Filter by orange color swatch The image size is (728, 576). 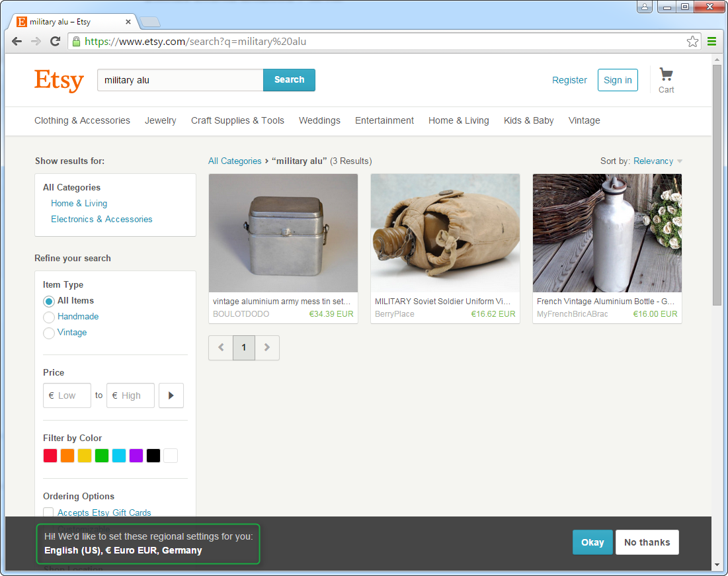coord(67,456)
